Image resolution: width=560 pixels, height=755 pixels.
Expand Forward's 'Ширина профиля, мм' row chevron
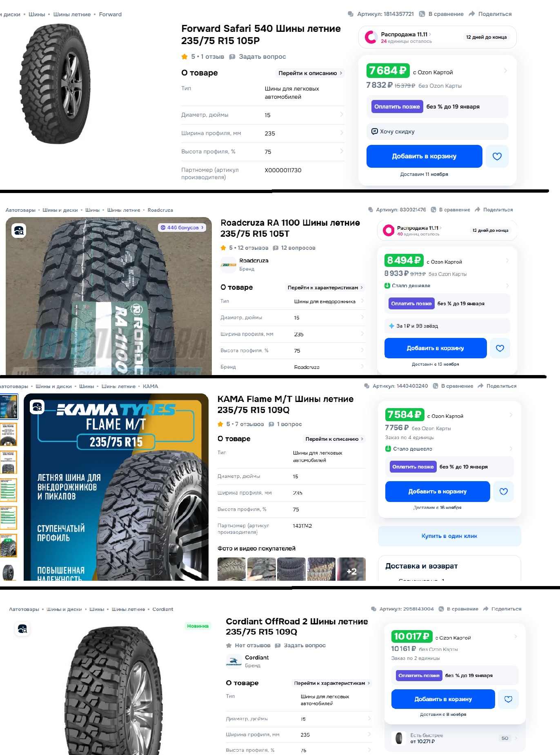click(x=342, y=133)
